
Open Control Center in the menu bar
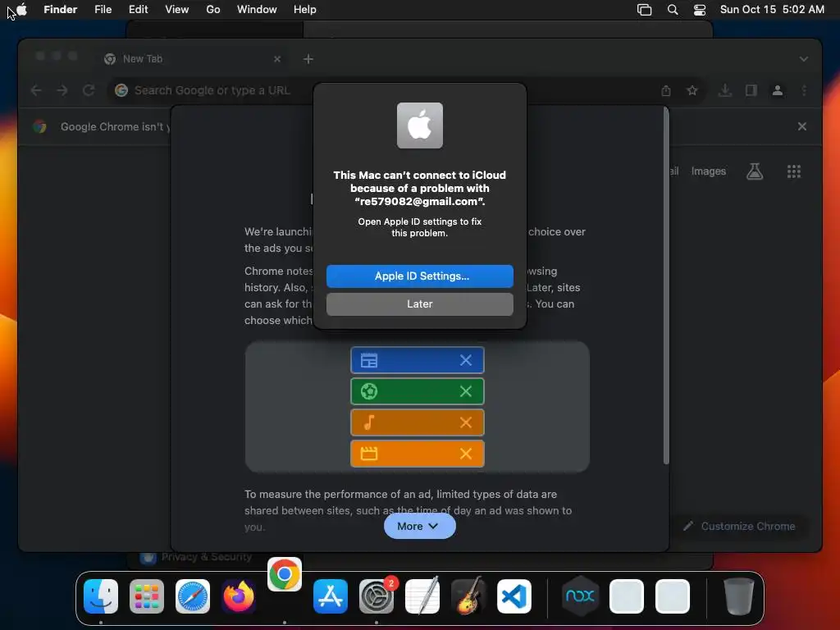[700, 10]
